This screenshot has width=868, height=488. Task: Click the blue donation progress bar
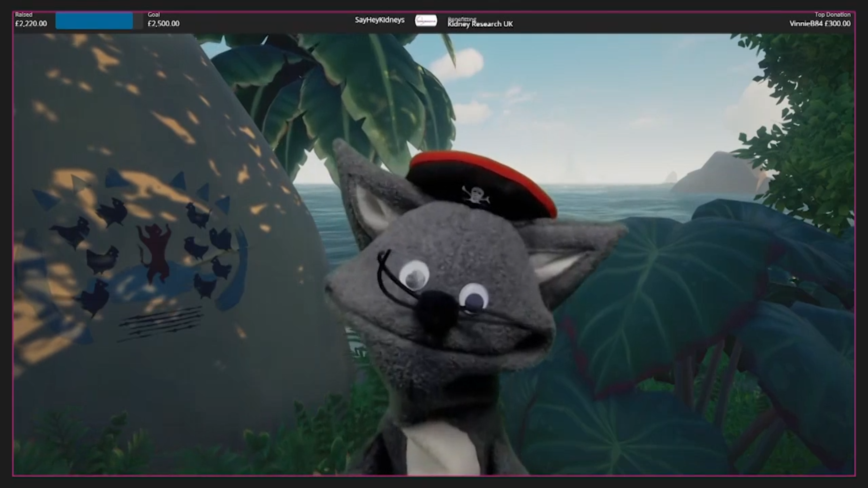point(94,21)
